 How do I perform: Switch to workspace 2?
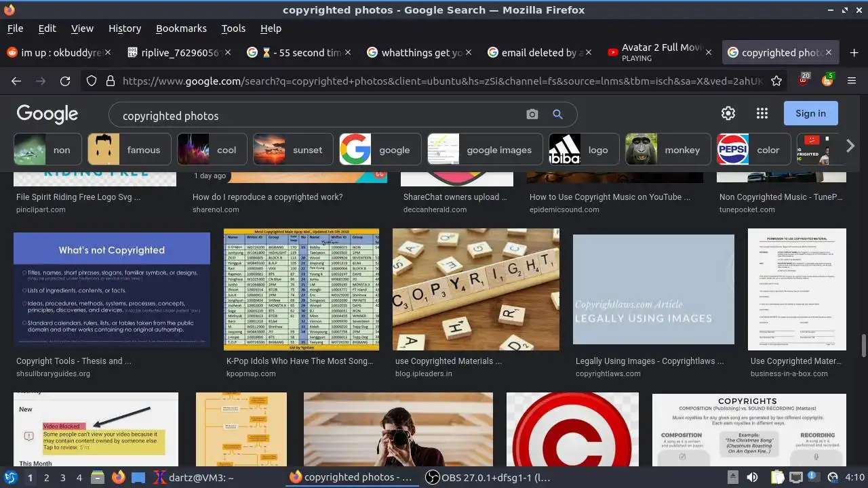(46, 478)
